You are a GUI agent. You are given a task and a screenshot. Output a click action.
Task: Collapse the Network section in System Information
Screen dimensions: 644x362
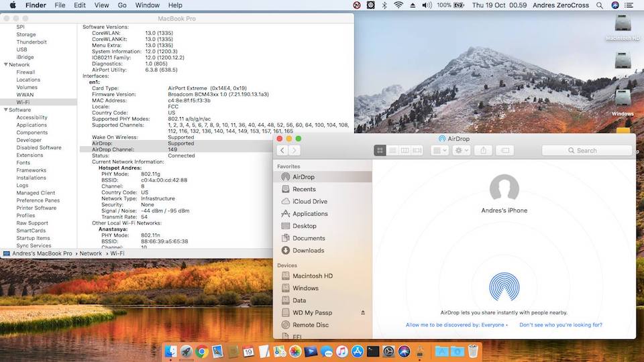click(6, 64)
